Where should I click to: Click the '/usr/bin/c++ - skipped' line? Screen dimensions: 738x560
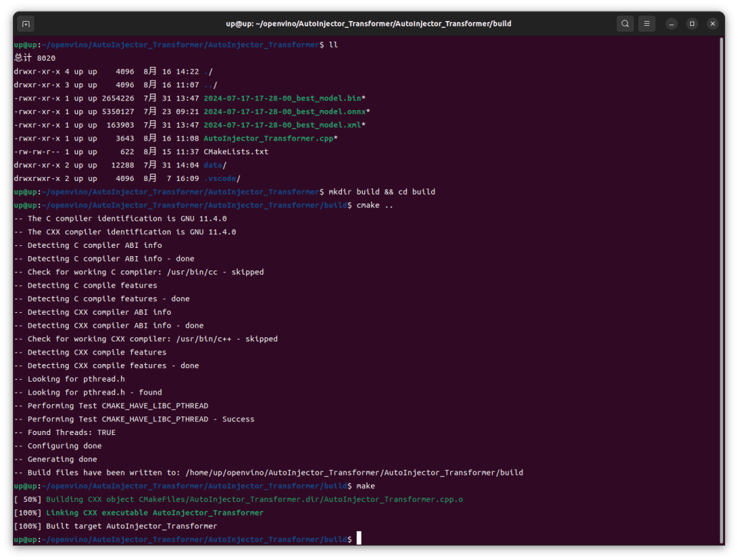coord(146,339)
